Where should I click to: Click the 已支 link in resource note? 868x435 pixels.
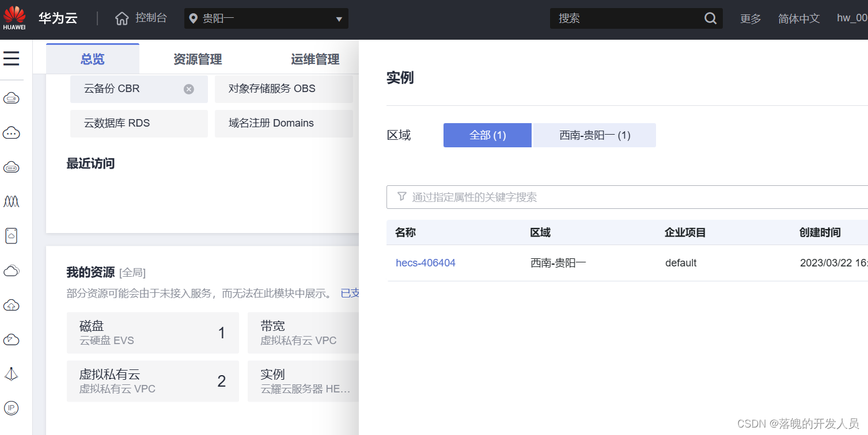[350, 293]
